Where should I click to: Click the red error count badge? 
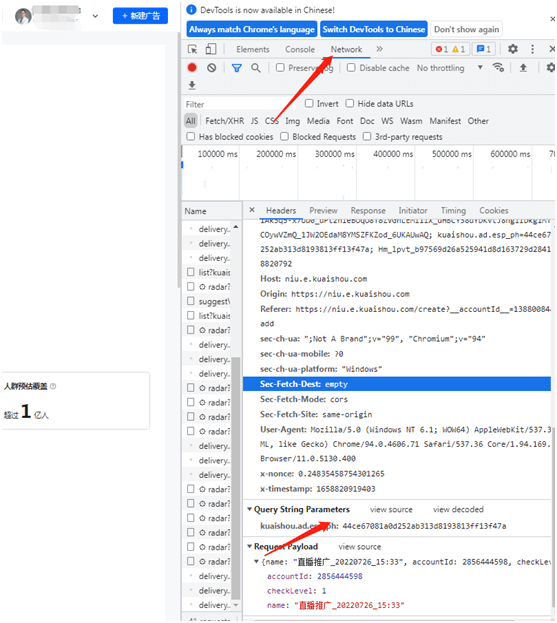(x=442, y=49)
